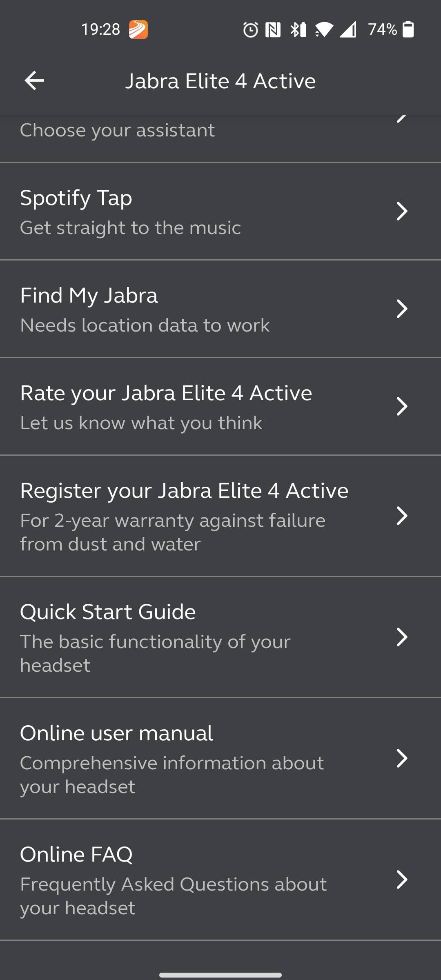This screenshot has height=980, width=441.
Task: Select the Choose your assistant item
Action: click(x=117, y=131)
